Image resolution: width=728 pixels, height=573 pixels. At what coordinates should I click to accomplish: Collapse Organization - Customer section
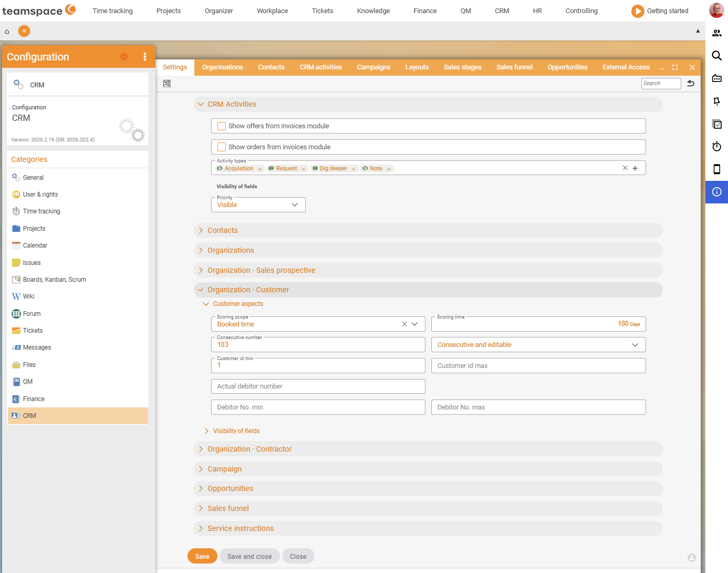[428, 290]
